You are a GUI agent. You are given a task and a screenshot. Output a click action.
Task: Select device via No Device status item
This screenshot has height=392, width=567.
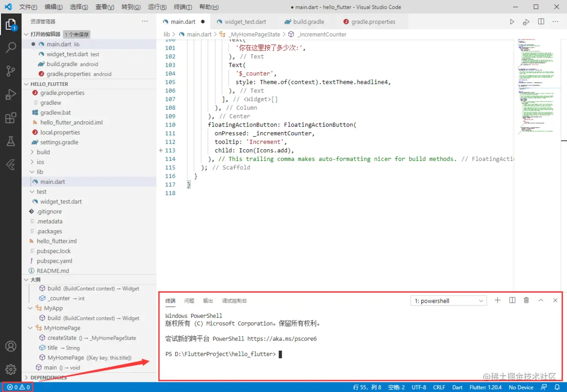click(x=521, y=387)
